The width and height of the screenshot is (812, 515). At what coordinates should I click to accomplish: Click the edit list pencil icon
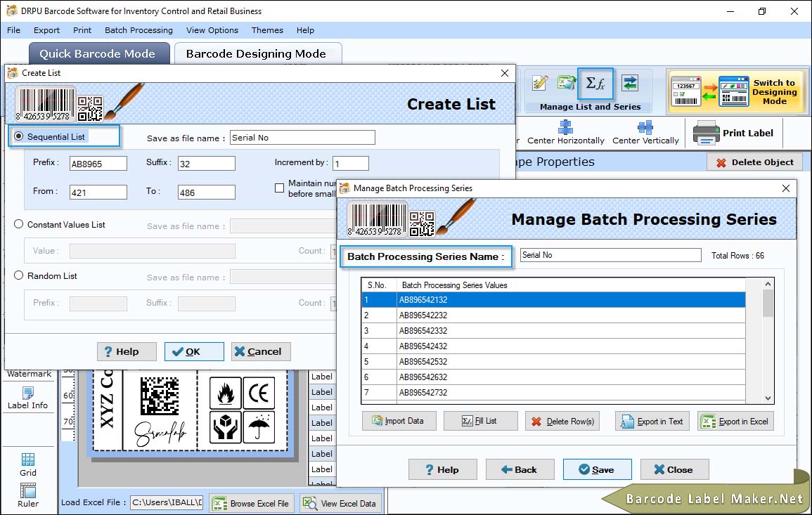540,83
